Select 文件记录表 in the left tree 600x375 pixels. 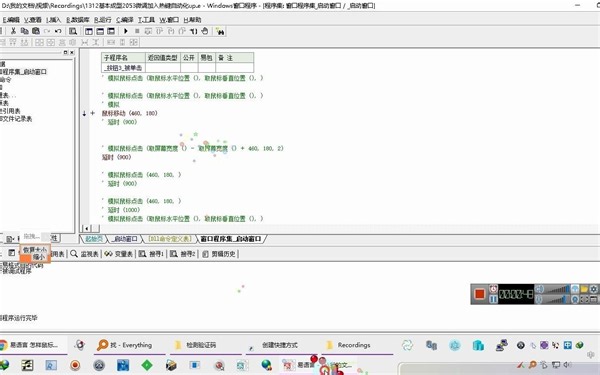click(16, 119)
